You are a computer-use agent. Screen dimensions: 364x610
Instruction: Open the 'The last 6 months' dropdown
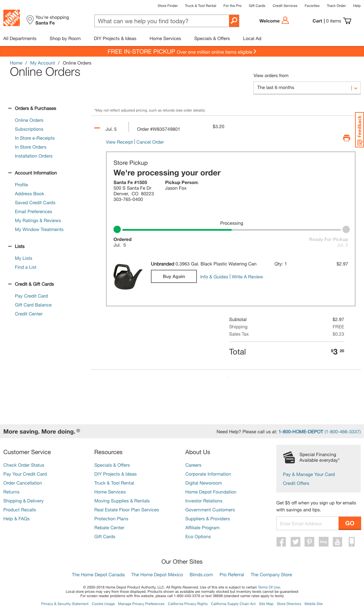(307, 88)
